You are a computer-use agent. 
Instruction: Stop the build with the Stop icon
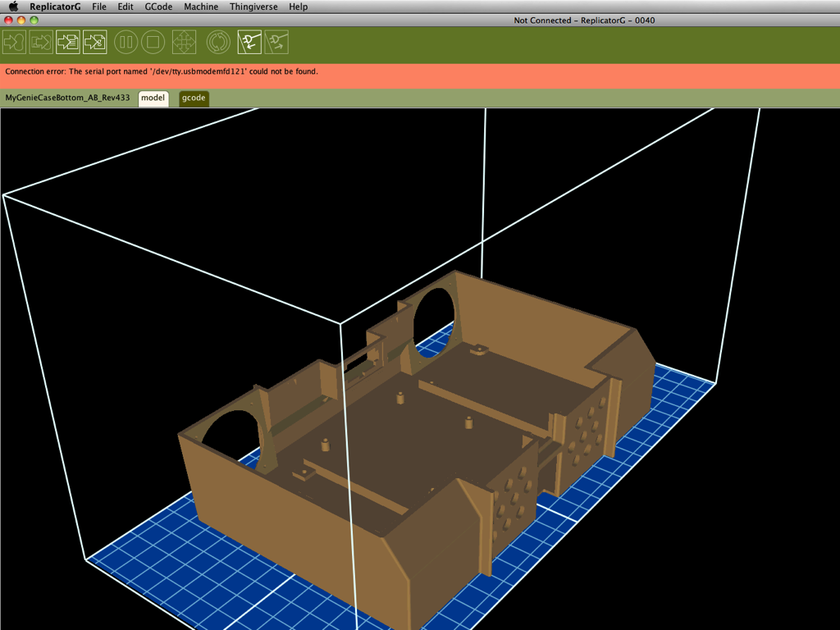point(153,42)
